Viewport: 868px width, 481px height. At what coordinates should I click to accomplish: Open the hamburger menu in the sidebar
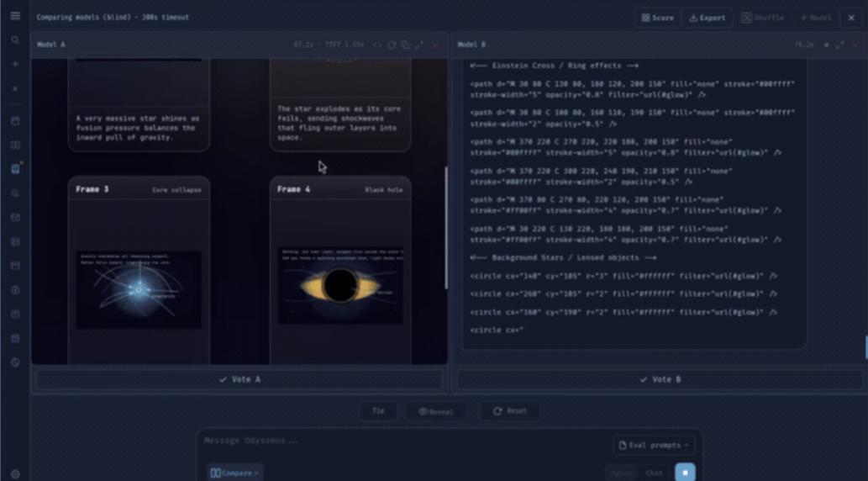coord(15,16)
